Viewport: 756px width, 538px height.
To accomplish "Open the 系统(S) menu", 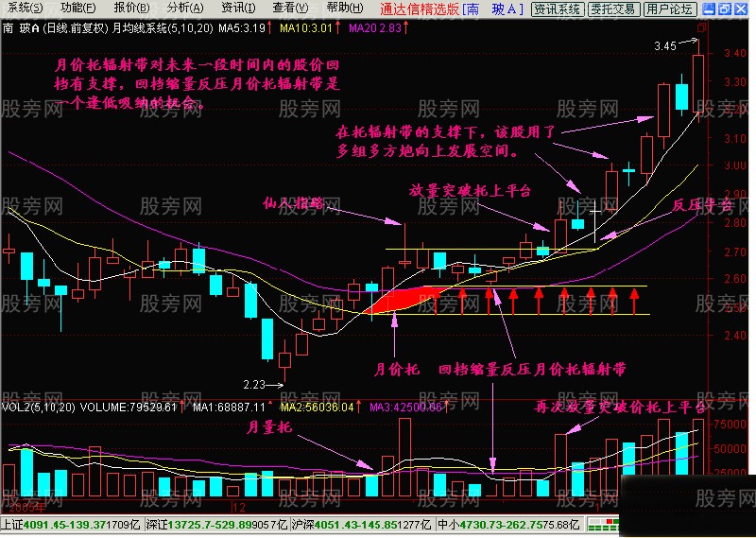I will [26, 8].
